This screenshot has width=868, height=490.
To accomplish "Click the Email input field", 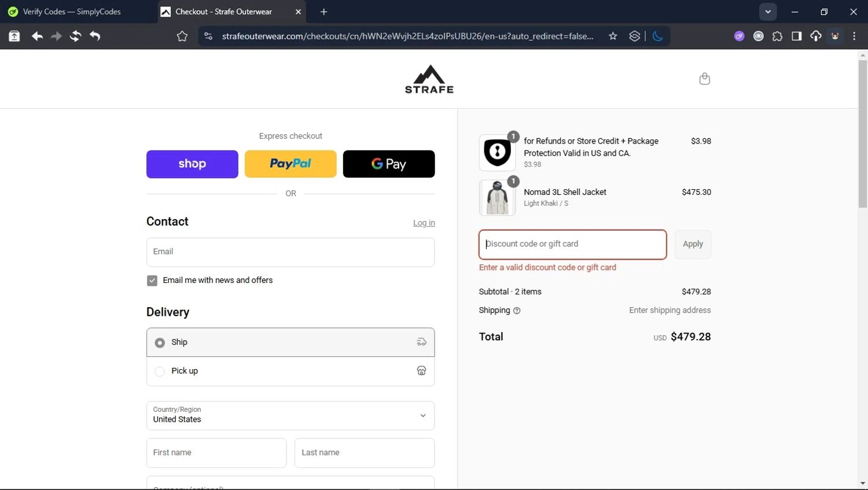I will [290, 252].
